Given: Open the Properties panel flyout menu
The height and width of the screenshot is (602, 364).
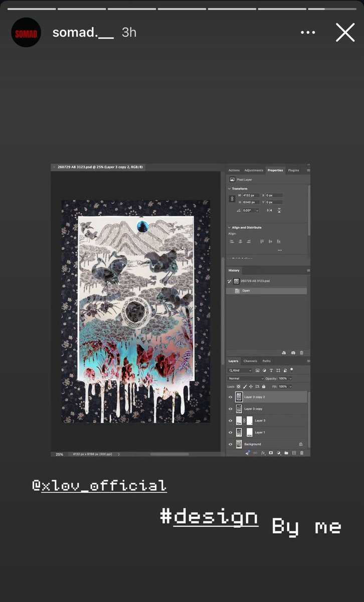Looking at the screenshot, I should tap(308, 171).
